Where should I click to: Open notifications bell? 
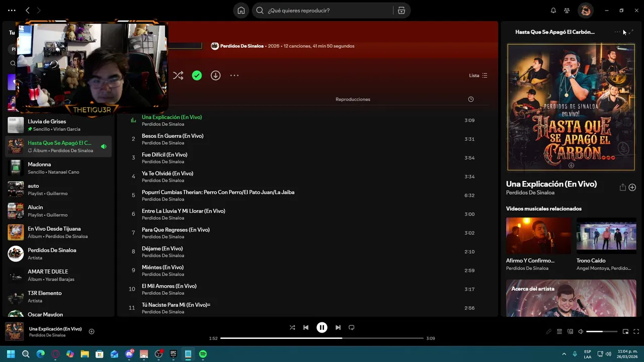point(553,11)
